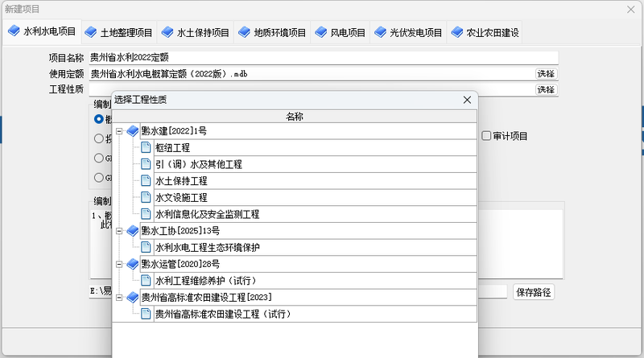The height and width of the screenshot is (358, 644).
Task: Switch to the 地质环境项目 tab
Action: click(x=272, y=32)
